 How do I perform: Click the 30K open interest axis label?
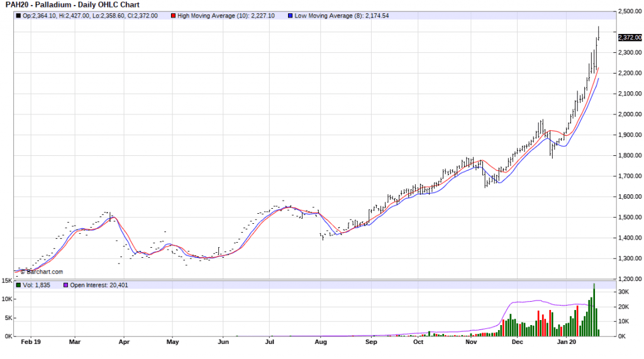624,292
